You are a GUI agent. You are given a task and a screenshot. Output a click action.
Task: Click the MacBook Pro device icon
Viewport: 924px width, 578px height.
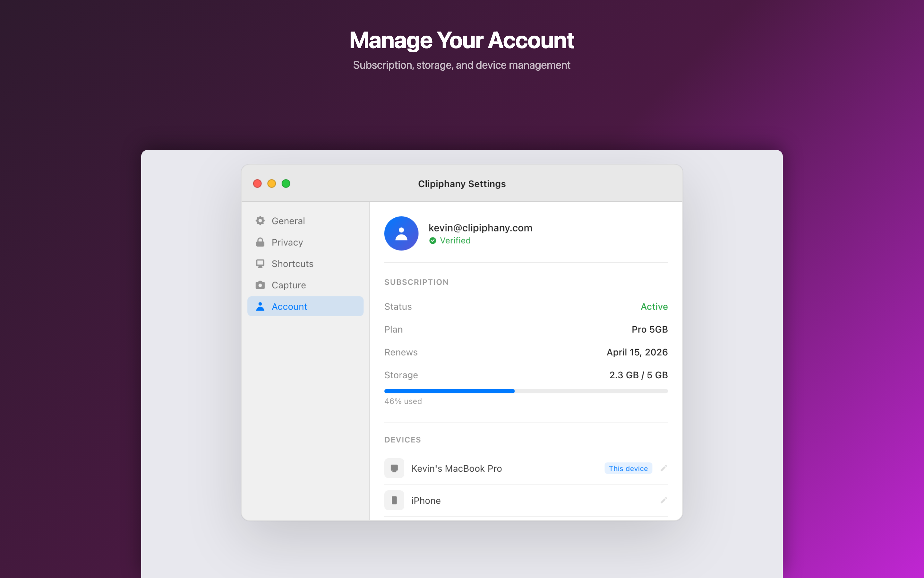tap(394, 468)
